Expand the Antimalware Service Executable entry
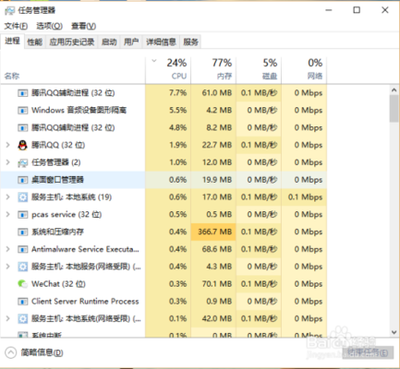 click(x=8, y=249)
